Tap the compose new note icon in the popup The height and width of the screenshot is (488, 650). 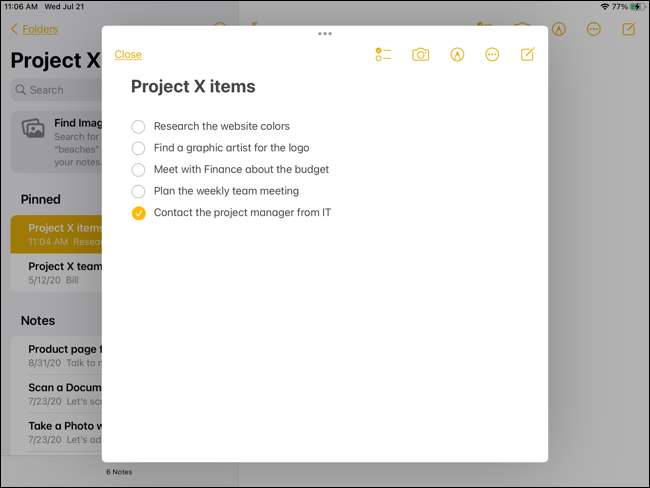coord(527,54)
